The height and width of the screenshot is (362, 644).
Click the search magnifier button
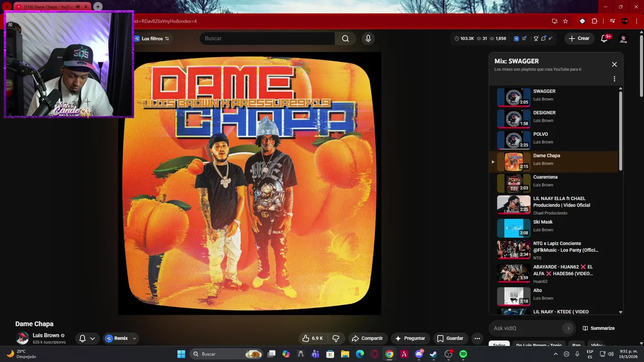(x=345, y=39)
